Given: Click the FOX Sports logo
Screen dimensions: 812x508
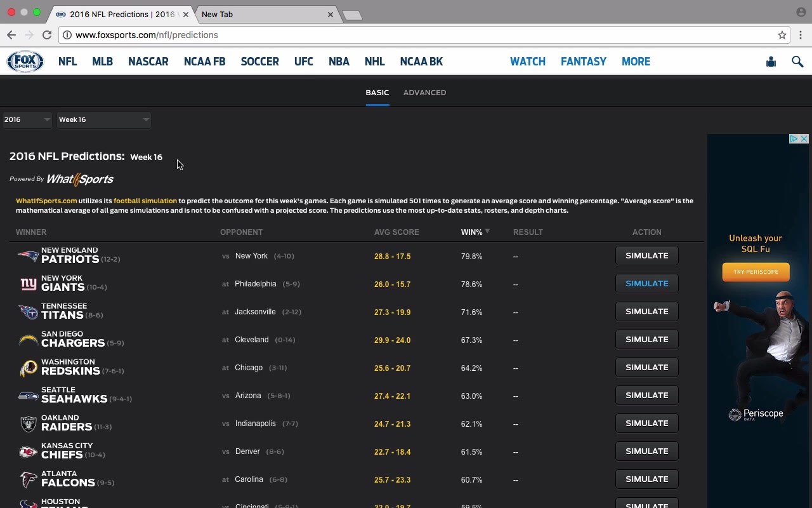Looking at the screenshot, I should [x=25, y=62].
